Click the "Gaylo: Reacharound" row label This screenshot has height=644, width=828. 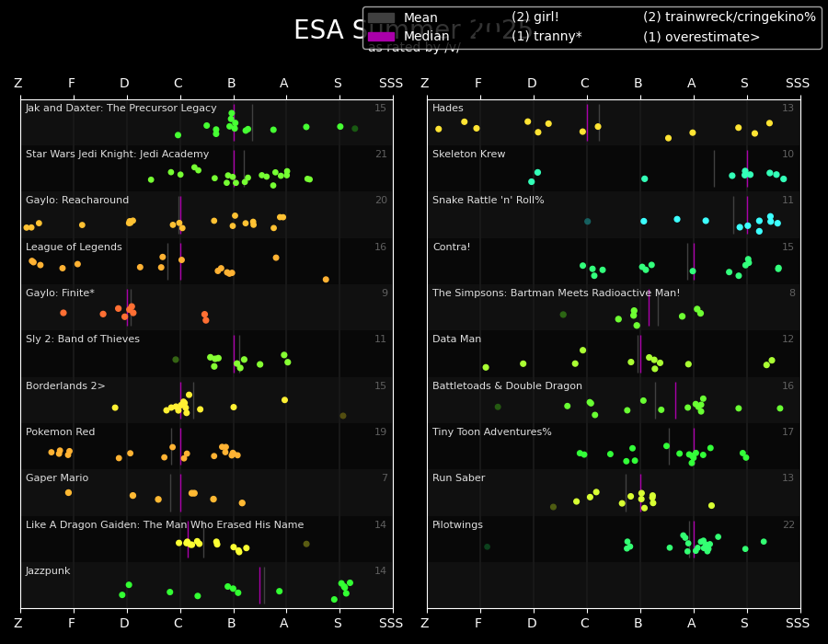tap(77, 200)
